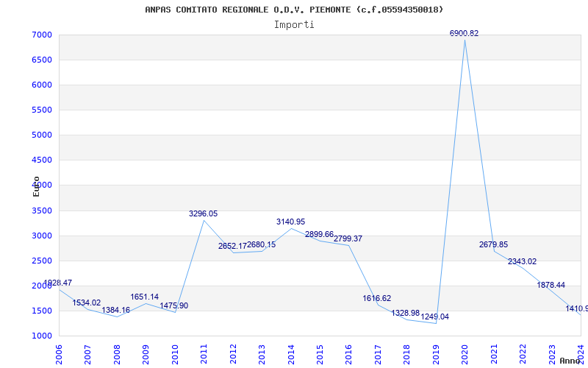Select the 1651.14 data label
Viewport: 588px width, 368px height.
pyautogui.click(x=145, y=297)
